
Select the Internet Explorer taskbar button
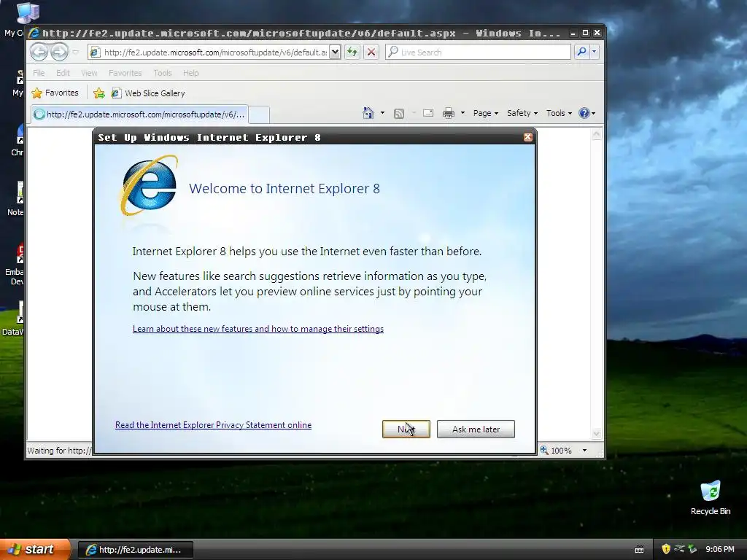(135, 550)
